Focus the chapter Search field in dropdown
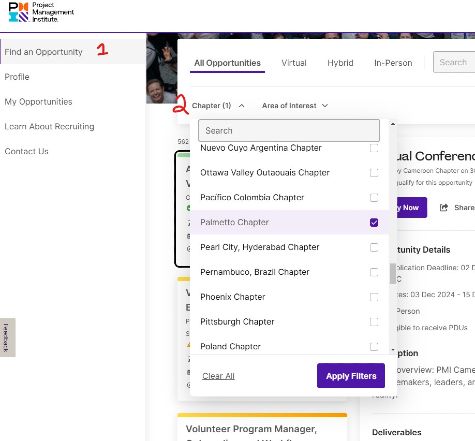Screen dimensions: 475x441 click(x=289, y=130)
